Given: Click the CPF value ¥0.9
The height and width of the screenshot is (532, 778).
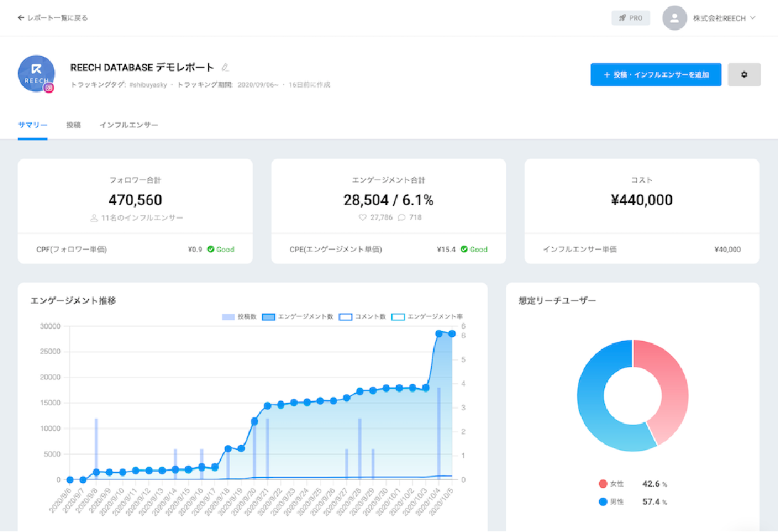Looking at the screenshot, I should pyautogui.click(x=195, y=249).
